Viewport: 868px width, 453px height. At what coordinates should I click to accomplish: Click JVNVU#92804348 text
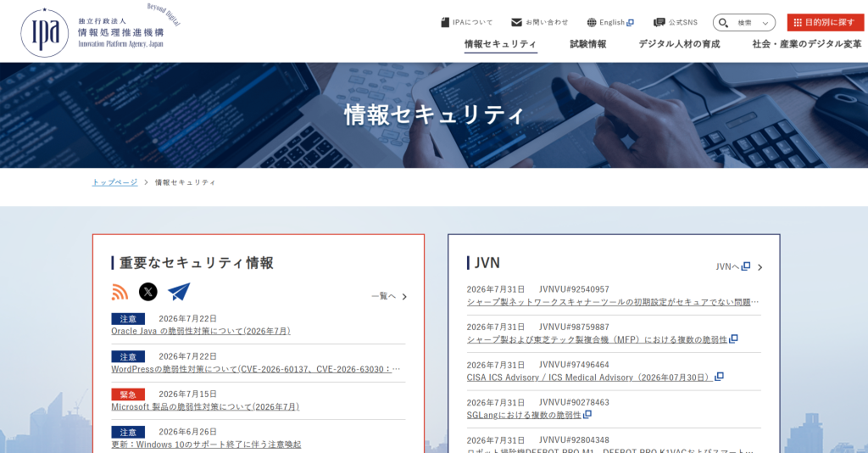pyautogui.click(x=574, y=439)
